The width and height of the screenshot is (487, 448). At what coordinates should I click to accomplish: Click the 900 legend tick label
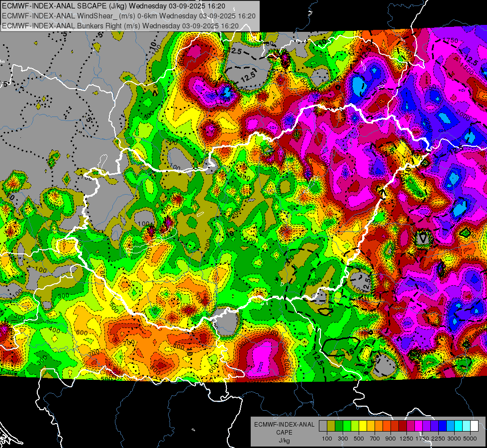click(390, 439)
